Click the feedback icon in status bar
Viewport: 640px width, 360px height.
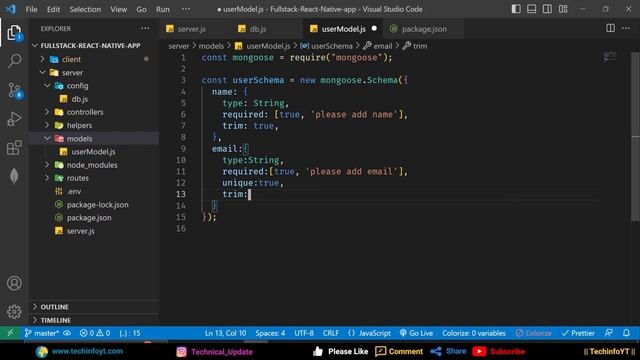[x=609, y=333]
